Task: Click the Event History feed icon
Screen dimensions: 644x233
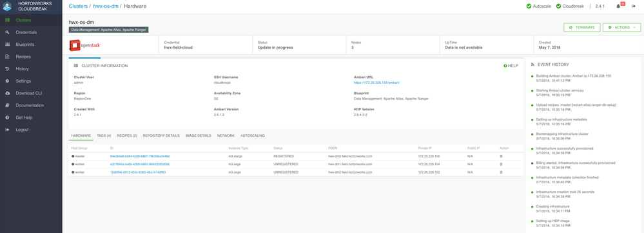Action: tap(532, 65)
